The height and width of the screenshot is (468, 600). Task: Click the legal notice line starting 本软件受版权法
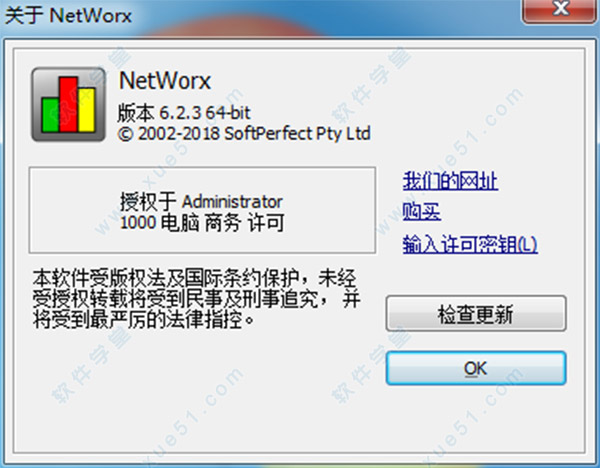point(194,278)
